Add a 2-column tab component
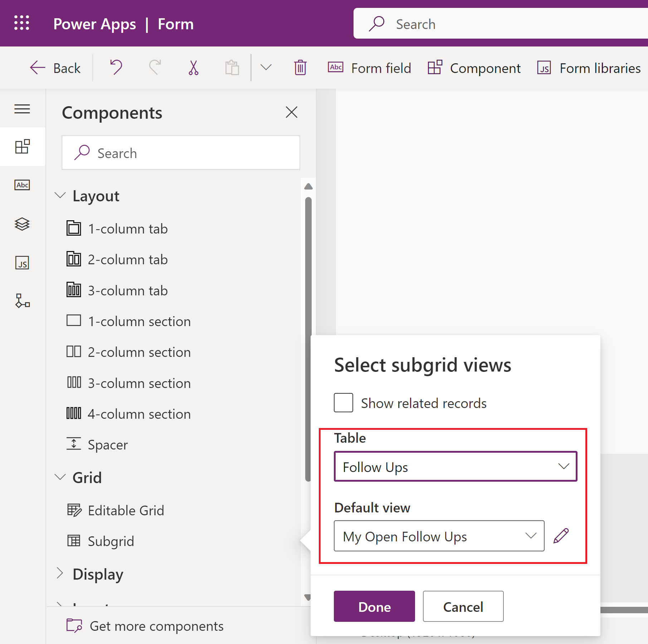The height and width of the screenshot is (644, 648). click(x=117, y=260)
